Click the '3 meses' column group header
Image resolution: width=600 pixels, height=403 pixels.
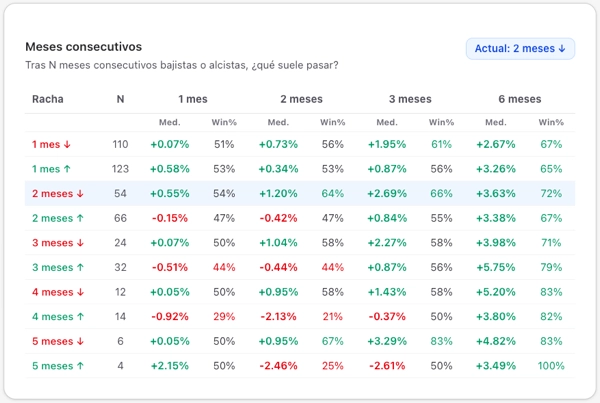(x=410, y=99)
